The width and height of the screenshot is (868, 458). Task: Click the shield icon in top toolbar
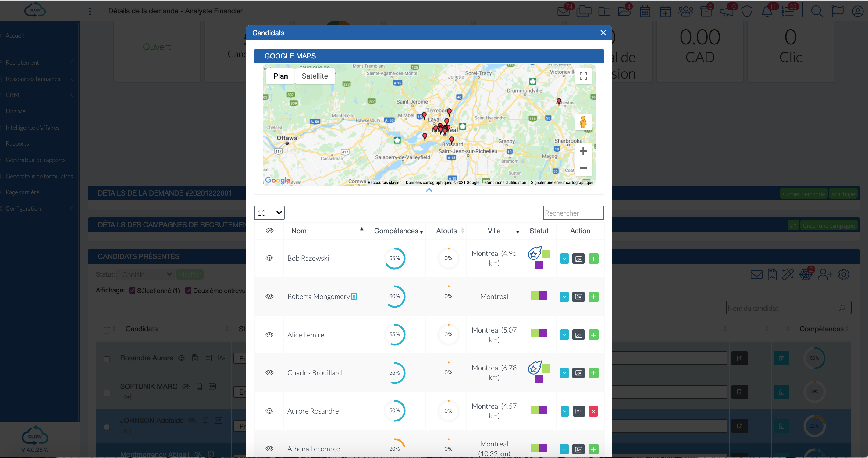point(747,12)
